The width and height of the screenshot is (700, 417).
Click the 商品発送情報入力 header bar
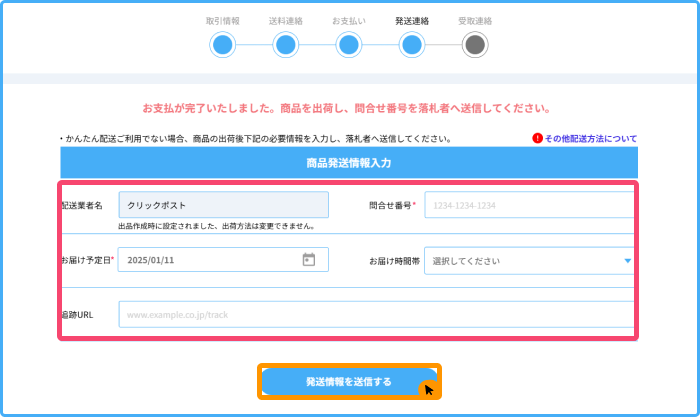point(349,161)
